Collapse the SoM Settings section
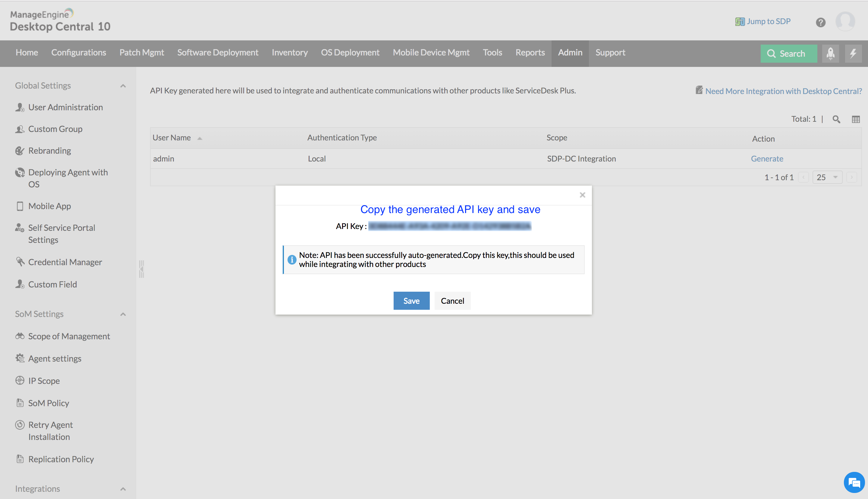 tap(123, 314)
